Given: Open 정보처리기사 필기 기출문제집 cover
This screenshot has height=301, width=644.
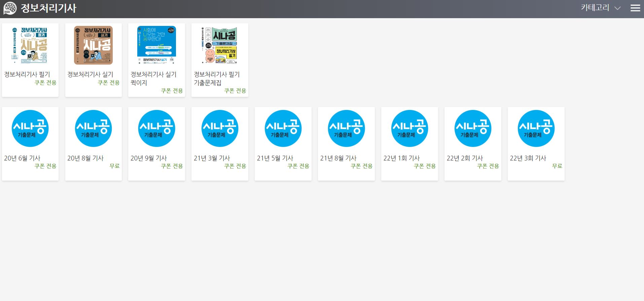Looking at the screenshot, I should point(220,45).
